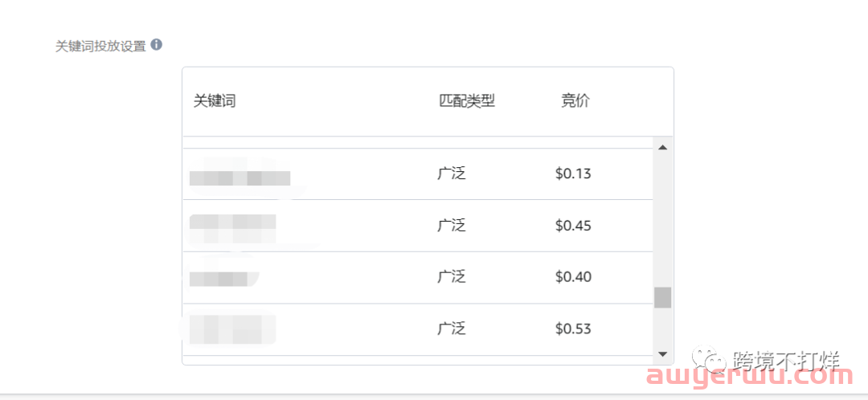Viewport: 868px width, 400px height.
Task: Click the $0.45 bid value
Action: [573, 226]
